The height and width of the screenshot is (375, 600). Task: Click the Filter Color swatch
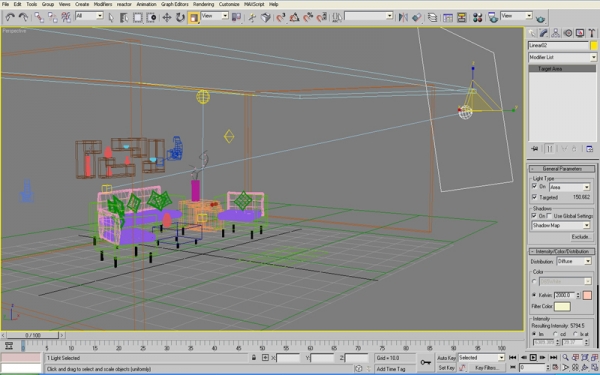click(x=562, y=306)
